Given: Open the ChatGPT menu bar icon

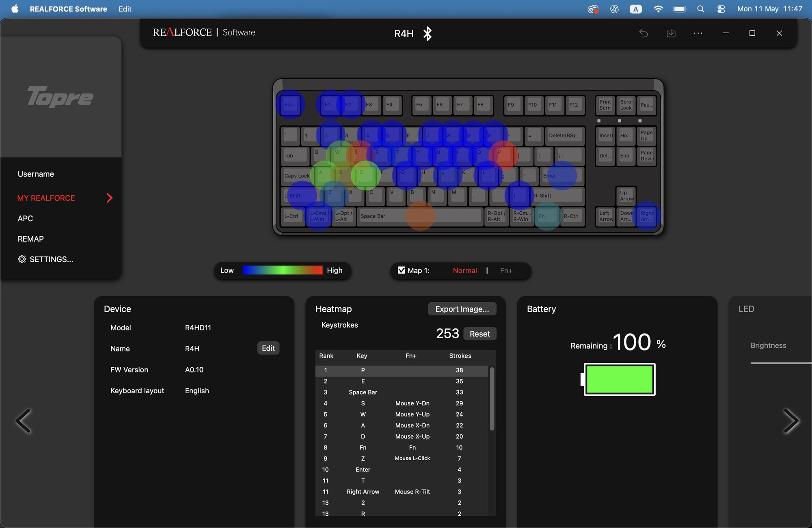Looking at the screenshot, I should click(x=614, y=9).
